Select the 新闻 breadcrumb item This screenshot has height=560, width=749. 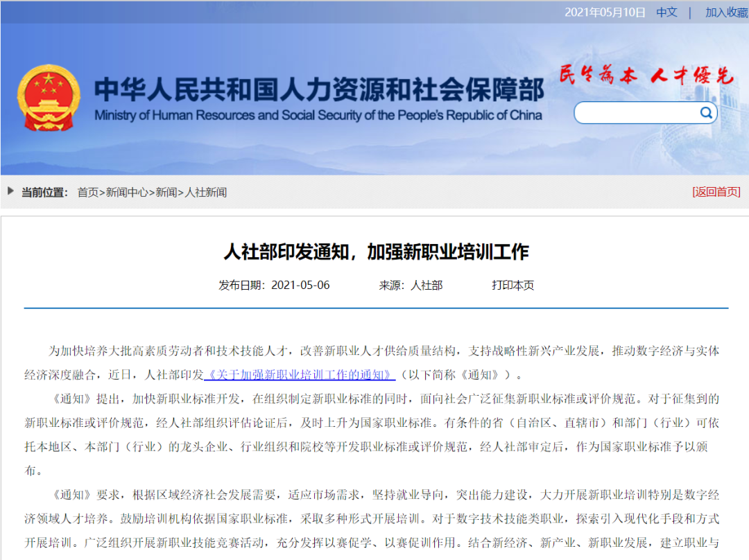tap(166, 192)
